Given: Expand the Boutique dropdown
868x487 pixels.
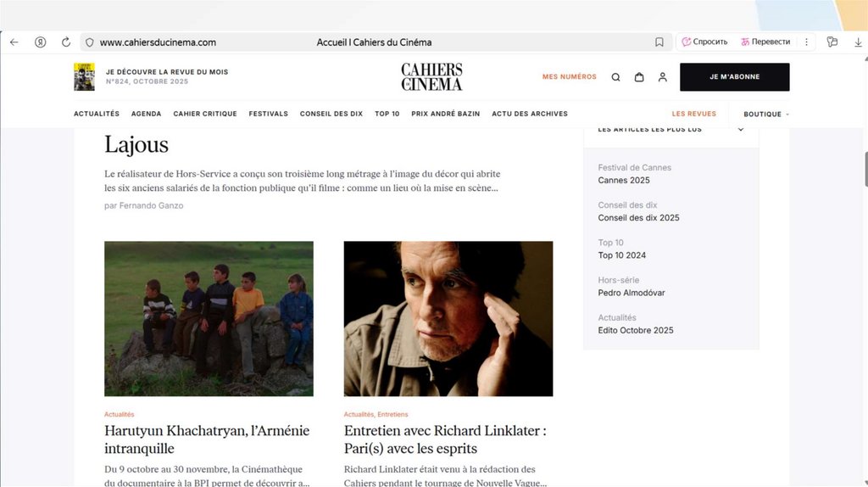Looking at the screenshot, I should [766, 115].
